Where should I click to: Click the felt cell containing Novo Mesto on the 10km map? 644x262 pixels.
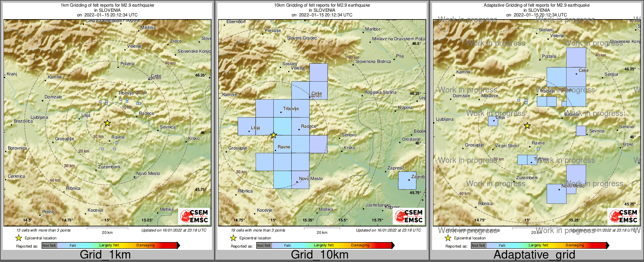[300, 180]
